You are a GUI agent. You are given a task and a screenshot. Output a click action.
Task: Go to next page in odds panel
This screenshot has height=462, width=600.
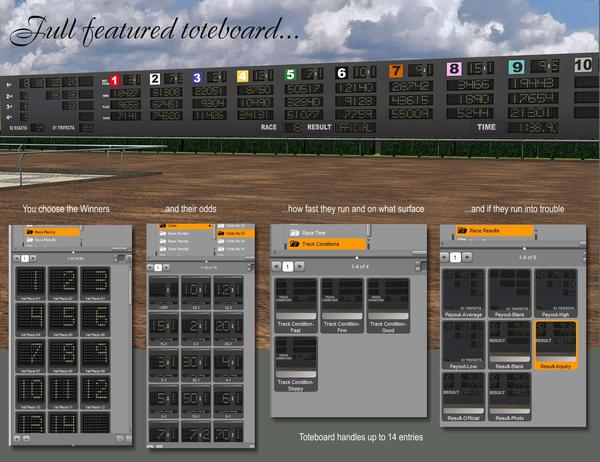(x=166, y=267)
